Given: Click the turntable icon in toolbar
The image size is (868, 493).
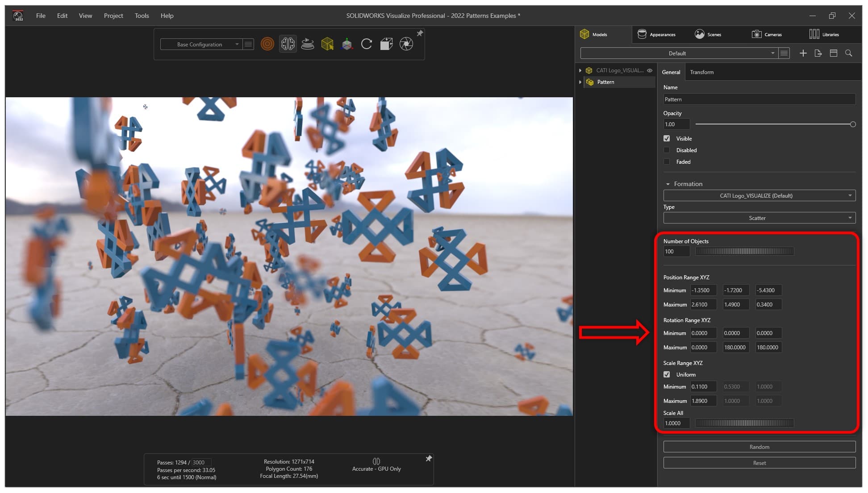Looking at the screenshot, I should pyautogui.click(x=308, y=44).
